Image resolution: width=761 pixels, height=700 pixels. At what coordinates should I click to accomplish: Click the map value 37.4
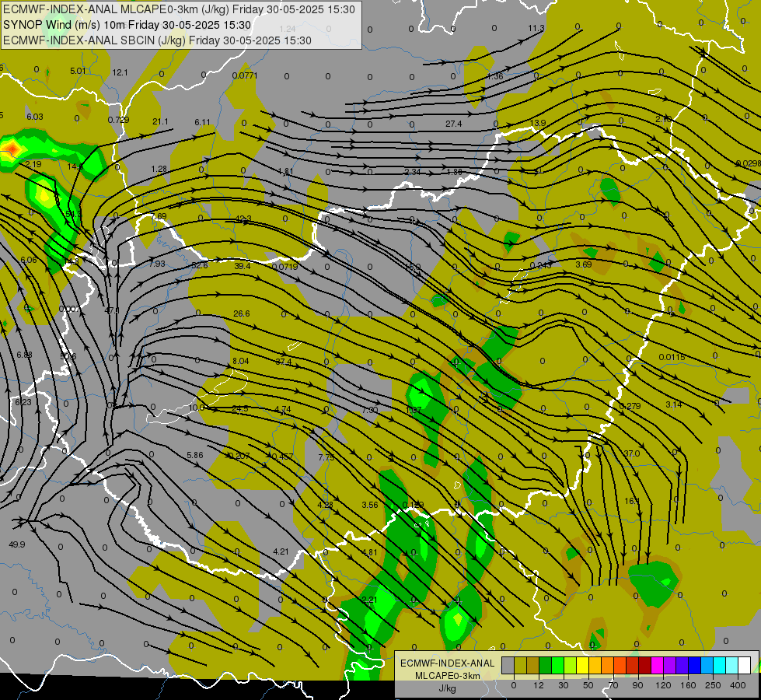284,362
